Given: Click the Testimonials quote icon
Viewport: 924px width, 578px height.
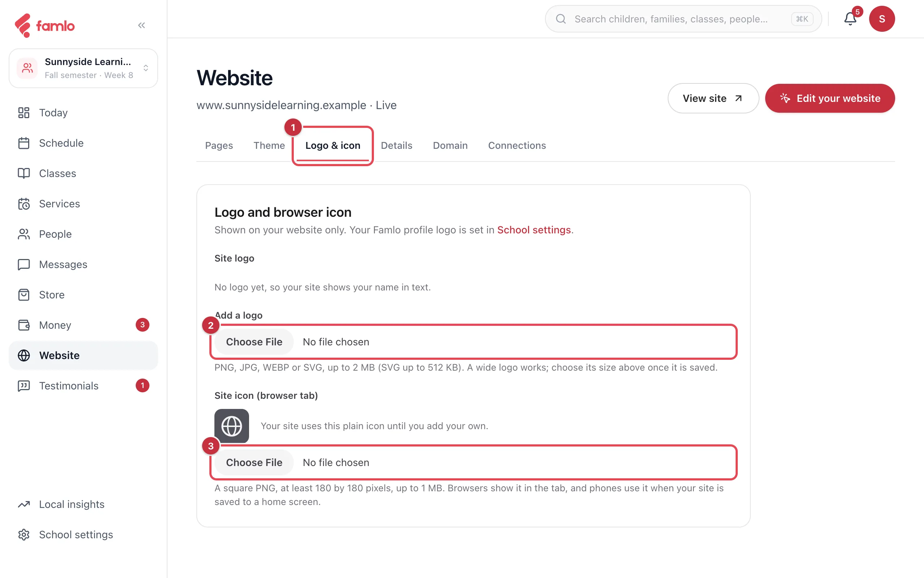Looking at the screenshot, I should point(24,386).
